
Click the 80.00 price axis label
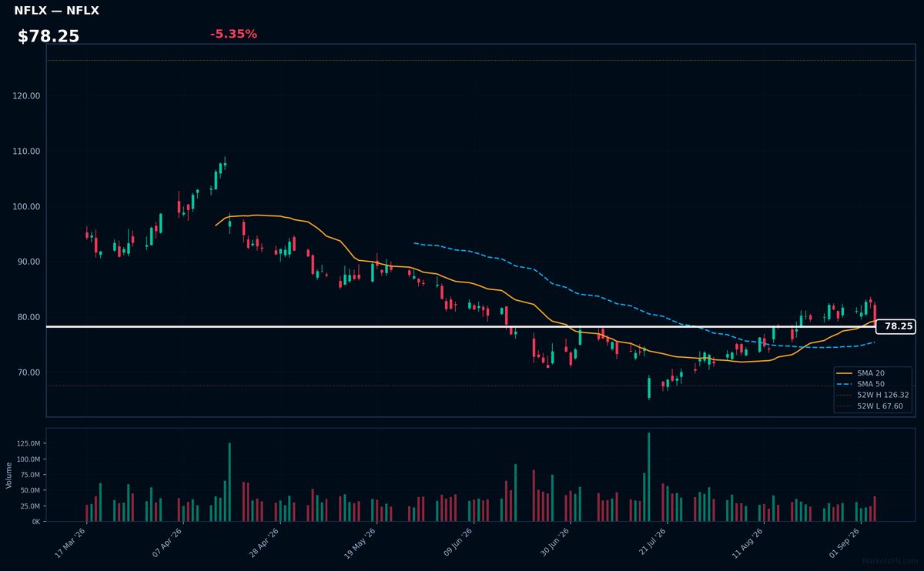tap(29, 317)
